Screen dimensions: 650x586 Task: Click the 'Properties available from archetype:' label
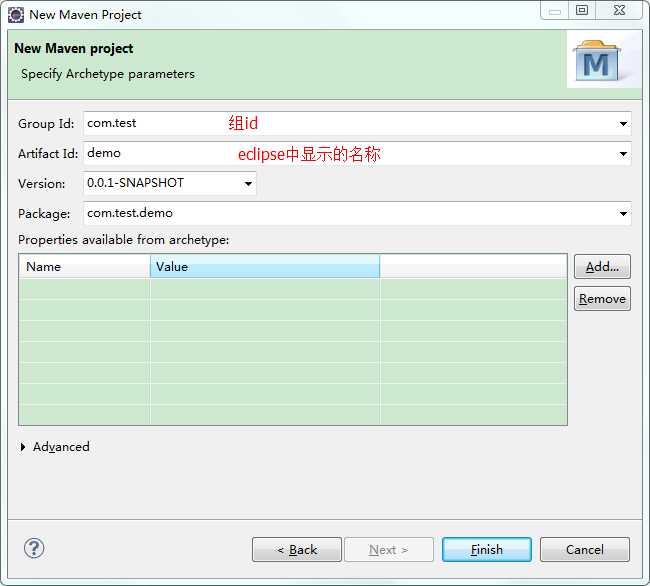(124, 240)
